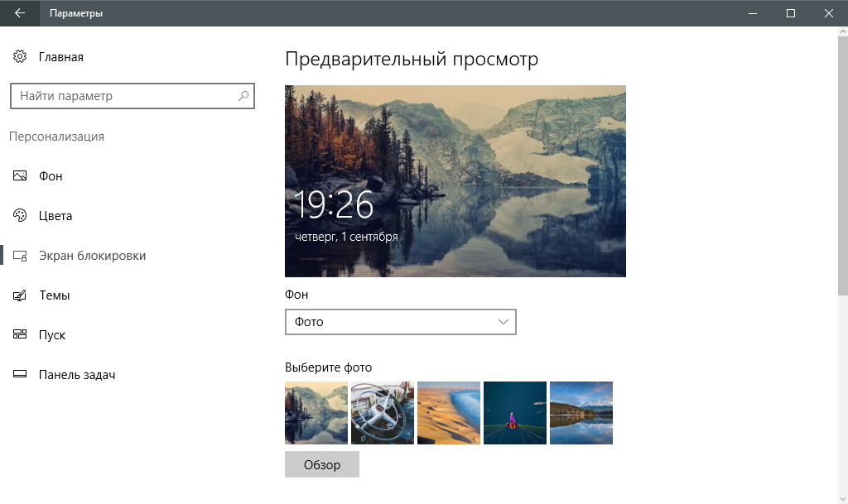This screenshot has height=504, width=848.
Task: Click the vertical scrollbar thumb
Action: tap(842, 166)
